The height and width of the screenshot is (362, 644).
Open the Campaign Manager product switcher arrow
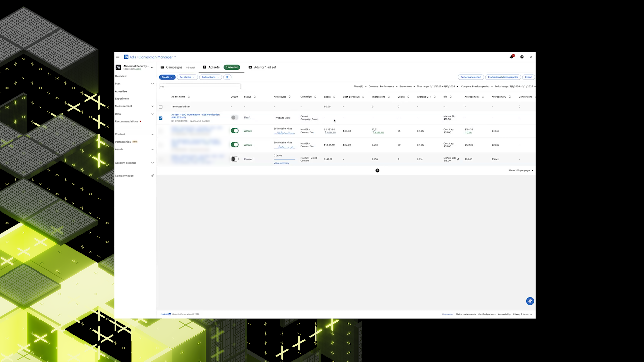[x=175, y=57]
